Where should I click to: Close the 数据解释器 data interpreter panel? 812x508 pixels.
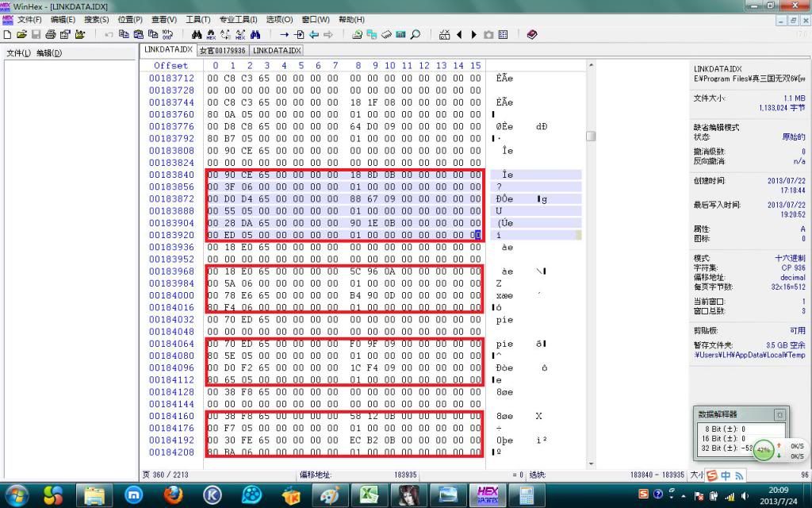(x=779, y=414)
